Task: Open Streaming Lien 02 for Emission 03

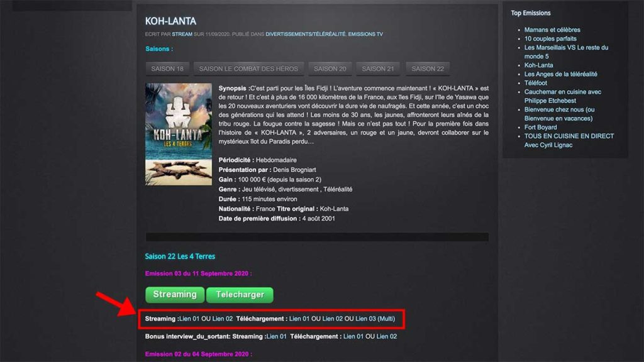Action: [222, 319]
